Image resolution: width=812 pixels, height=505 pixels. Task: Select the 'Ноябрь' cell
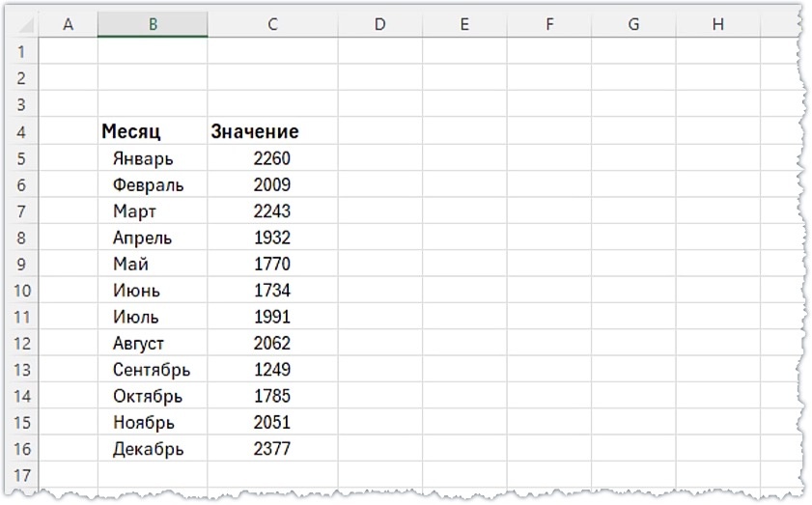[153, 422]
